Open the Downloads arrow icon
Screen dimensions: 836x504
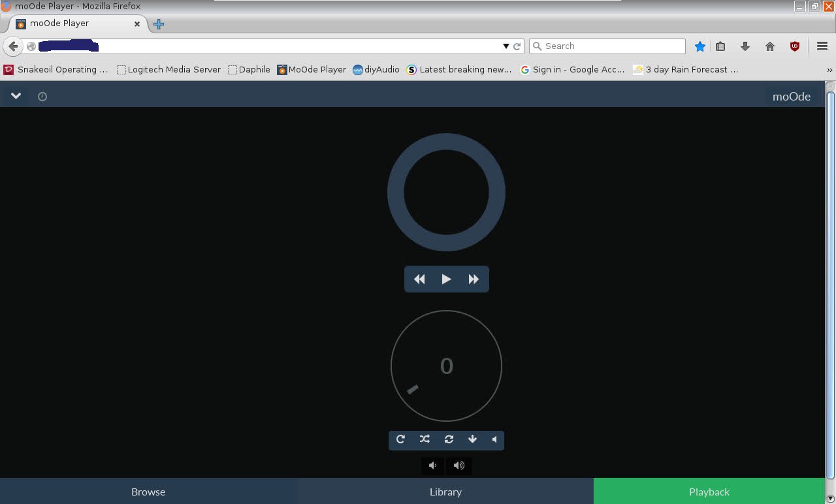745,46
